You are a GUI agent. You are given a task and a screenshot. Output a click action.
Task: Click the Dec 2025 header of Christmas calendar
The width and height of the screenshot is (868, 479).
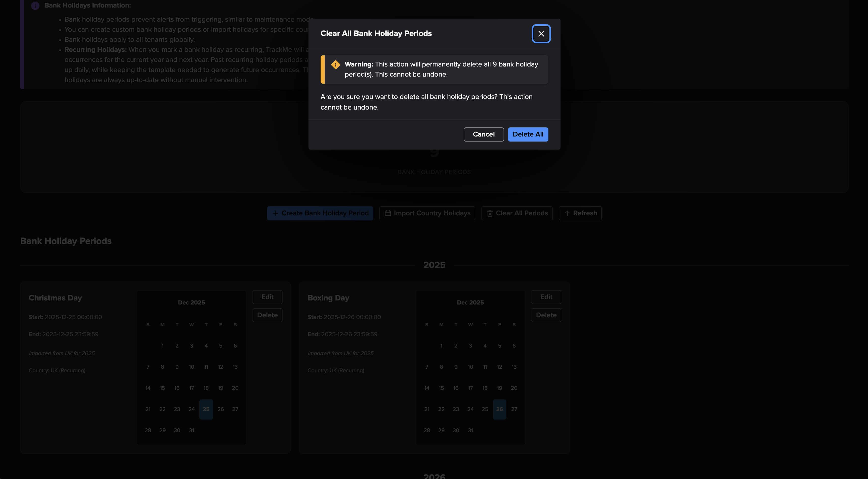pos(191,302)
